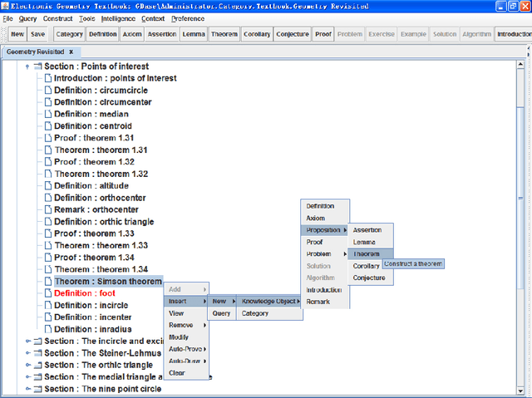Choose Lemma in the Proposition submenu
Image resolution: width=532 pixels, height=398 pixels.
pyautogui.click(x=371, y=242)
